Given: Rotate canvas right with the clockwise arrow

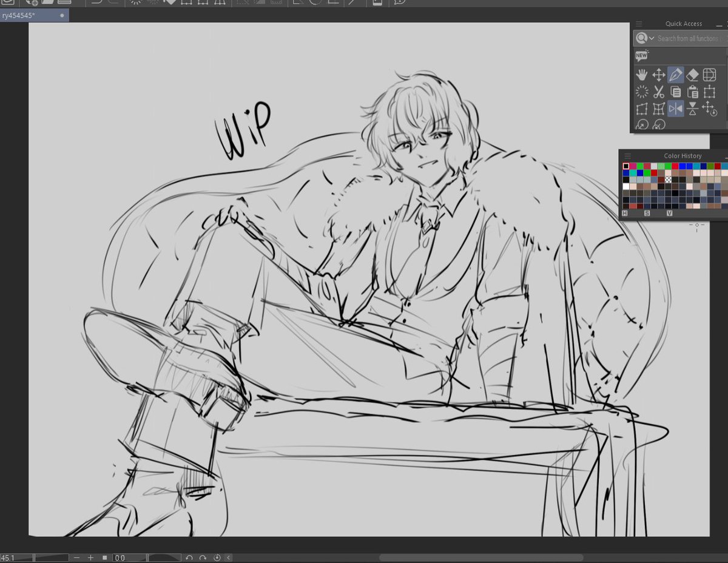Looking at the screenshot, I should [203, 558].
